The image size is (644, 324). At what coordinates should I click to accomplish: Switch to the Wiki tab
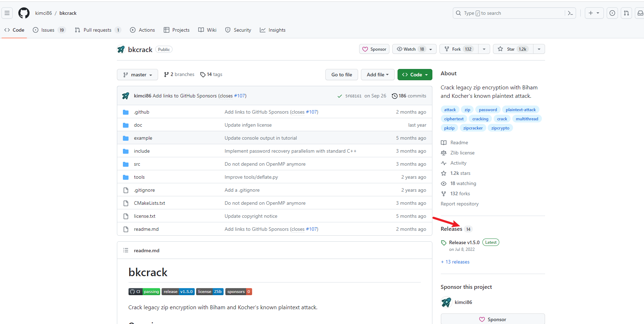(207, 30)
